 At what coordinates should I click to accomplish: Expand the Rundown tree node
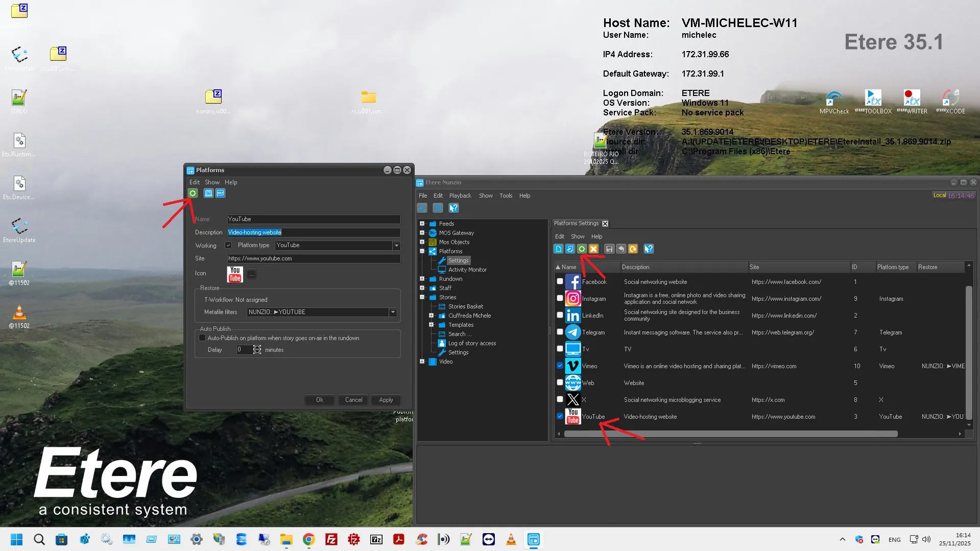(x=422, y=279)
